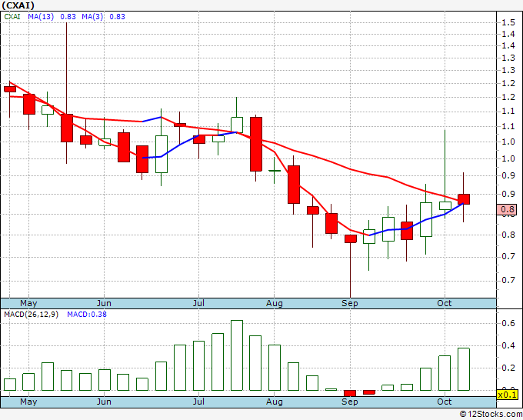523x420 pixels.
Task: Click the Jun marker on the upper timeline
Action: pos(104,303)
